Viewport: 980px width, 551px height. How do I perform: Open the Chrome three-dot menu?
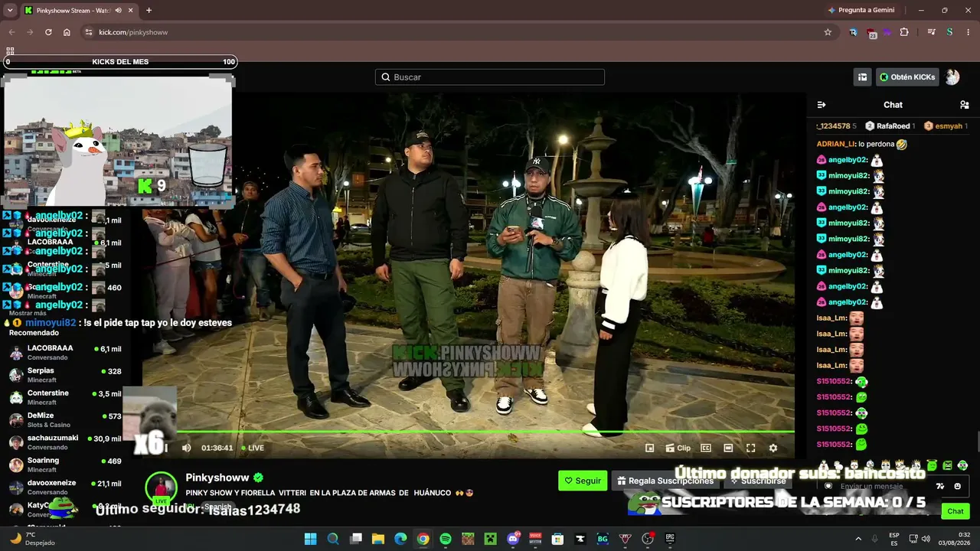[x=969, y=32]
